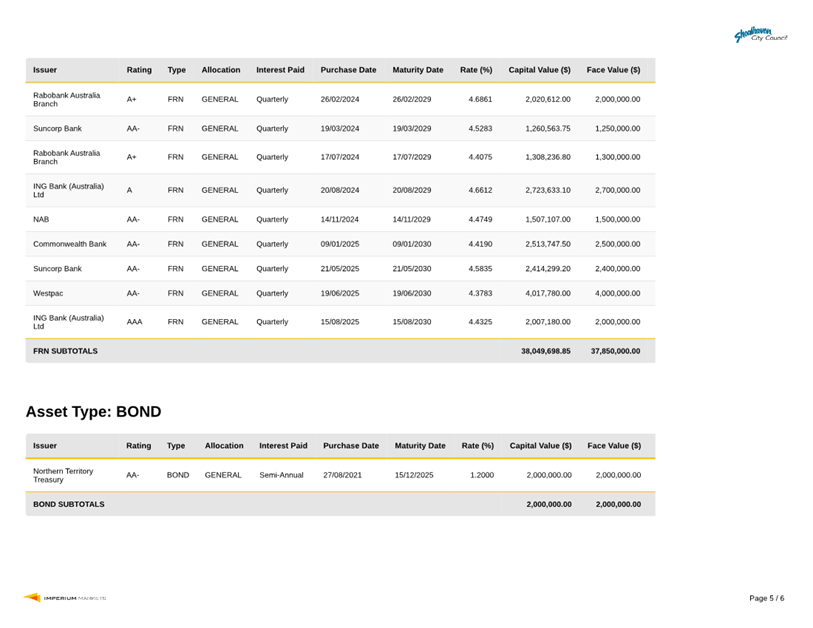Click the Imperium Markets logo in footer

pos(65,598)
